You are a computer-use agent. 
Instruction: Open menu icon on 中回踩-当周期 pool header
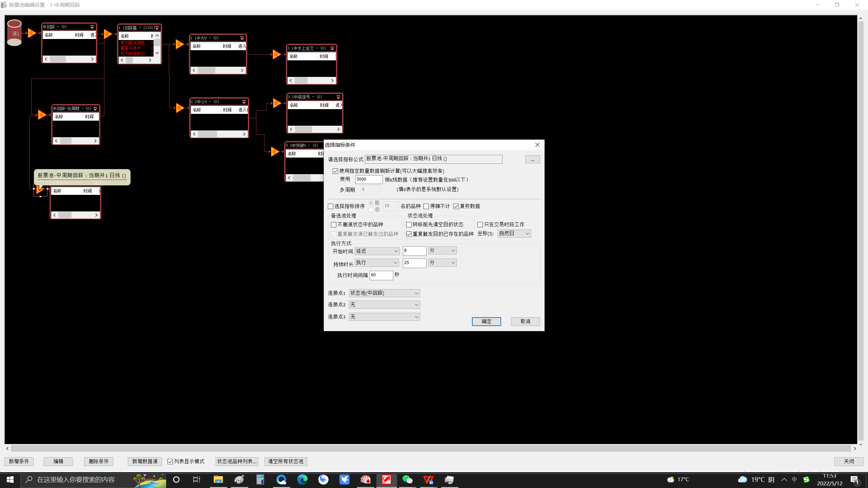95,108
